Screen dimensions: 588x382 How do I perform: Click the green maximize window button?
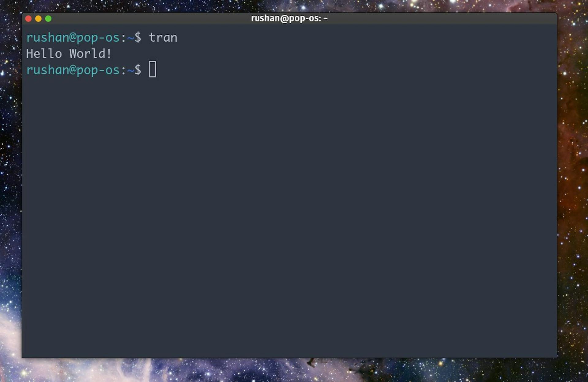(48, 19)
